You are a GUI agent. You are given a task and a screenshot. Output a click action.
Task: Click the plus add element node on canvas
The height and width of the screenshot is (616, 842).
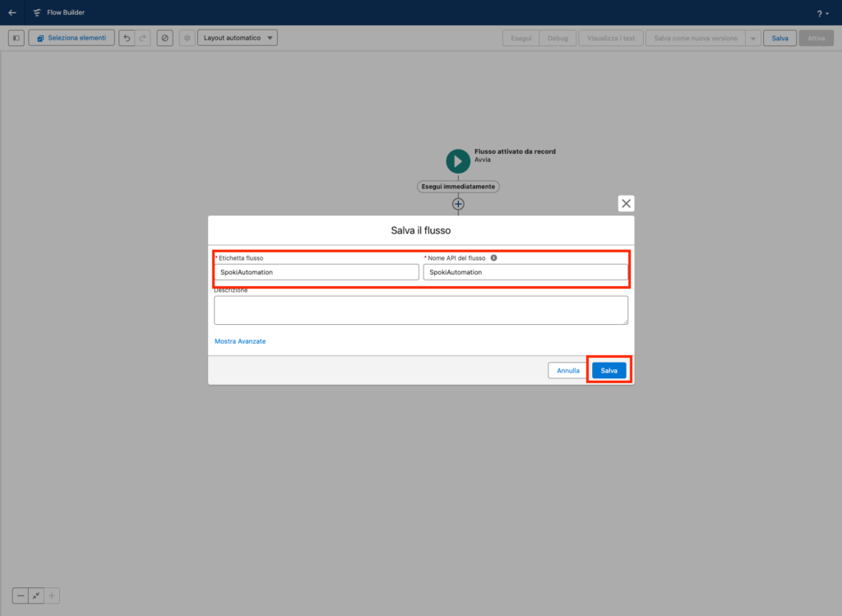pyautogui.click(x=458, y=203)
